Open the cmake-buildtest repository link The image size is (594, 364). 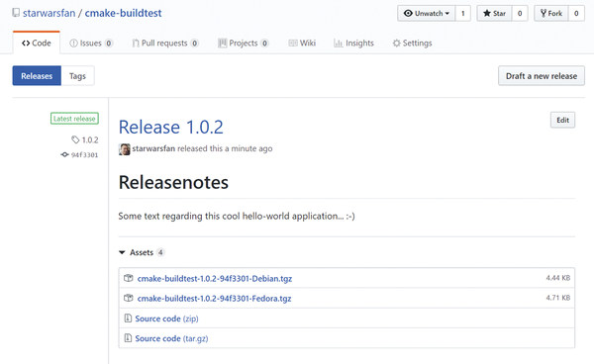123,13
